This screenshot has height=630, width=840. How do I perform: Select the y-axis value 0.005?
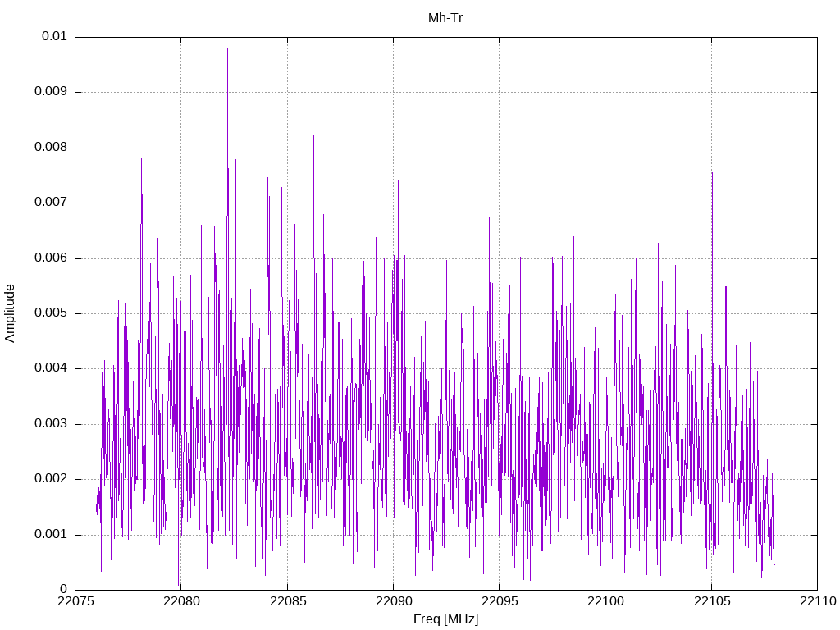pyautogui.click(x=51, y=313)
